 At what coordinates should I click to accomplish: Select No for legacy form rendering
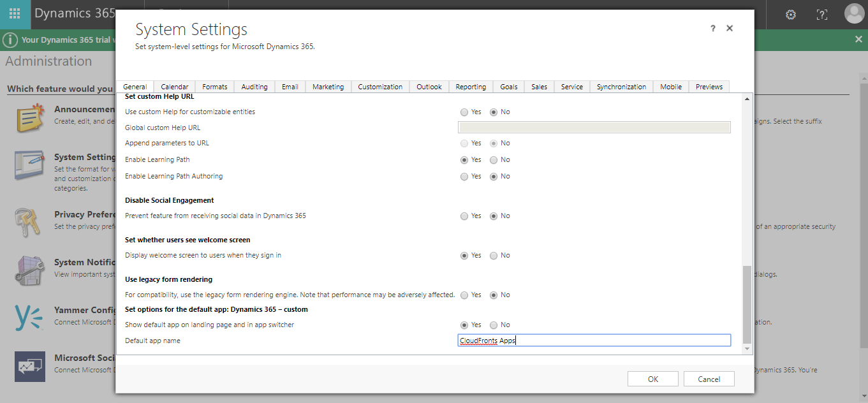(494, 295)
